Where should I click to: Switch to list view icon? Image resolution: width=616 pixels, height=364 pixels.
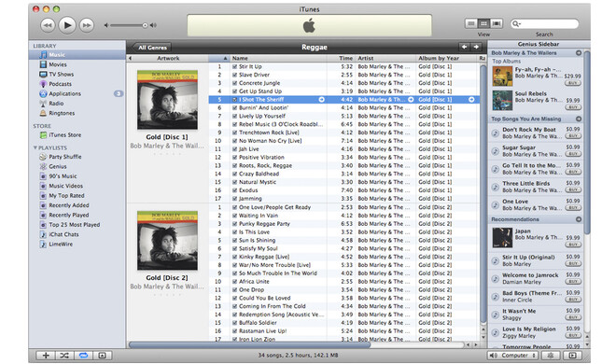click(470, 23)
